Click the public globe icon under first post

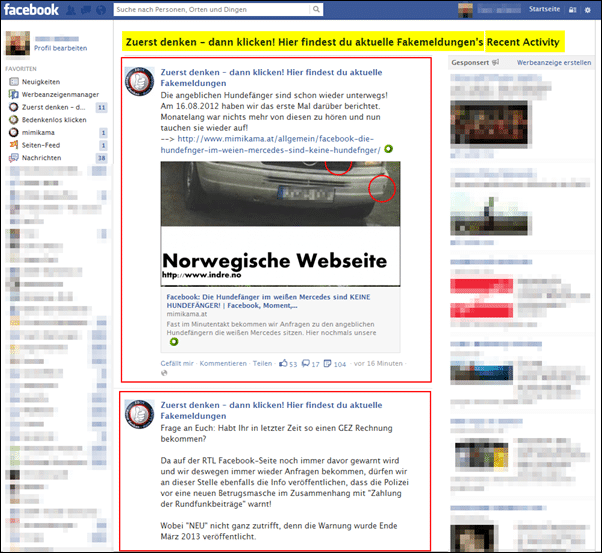pyautogui.click(x=164, y=373)
